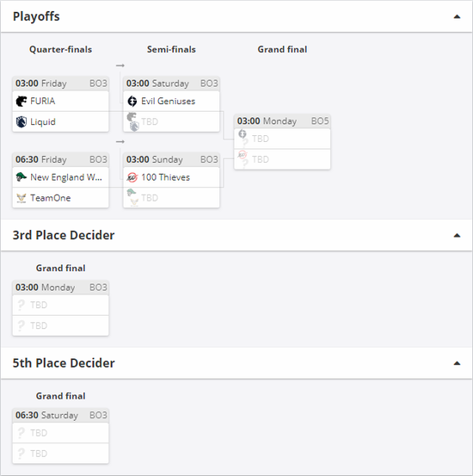Click the TeamOne logo icon
Screen dimensions: 473x476
coord(21,198)
